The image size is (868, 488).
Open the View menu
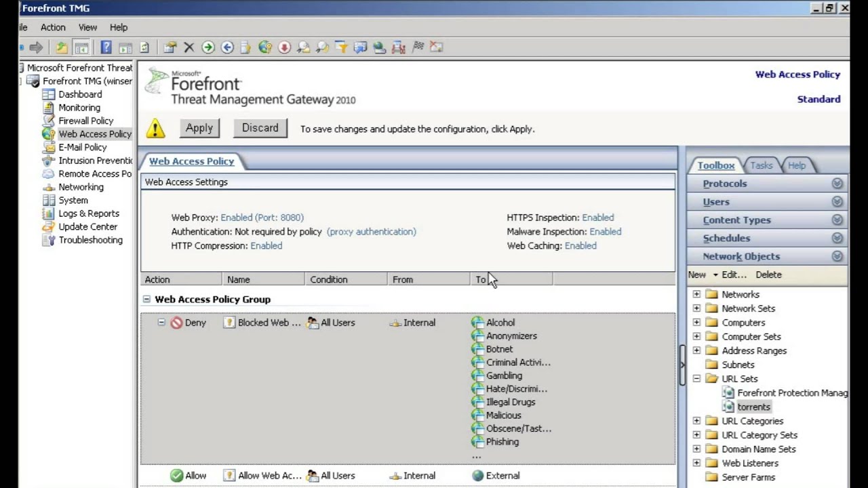pos(87,27)
